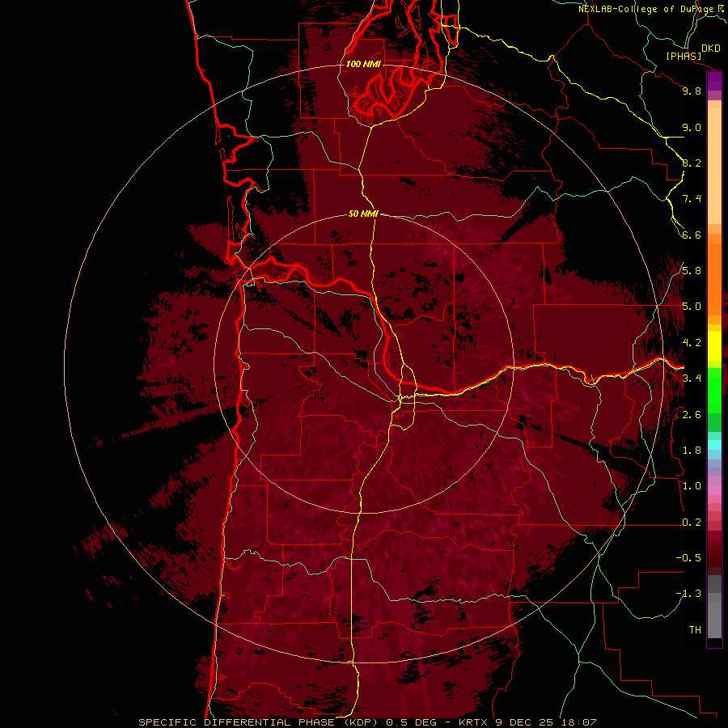Click the 7.4 value on the scale

pos(692,199)
